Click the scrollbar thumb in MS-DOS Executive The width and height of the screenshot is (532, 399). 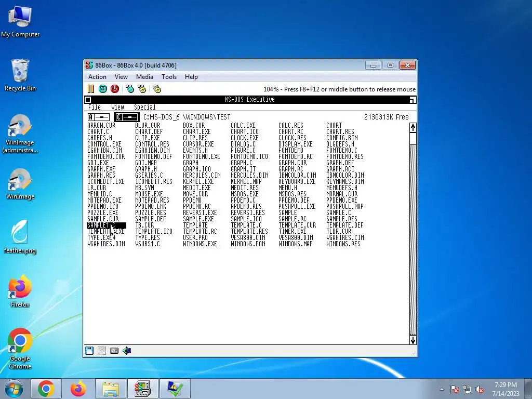[x=413, y=138]
